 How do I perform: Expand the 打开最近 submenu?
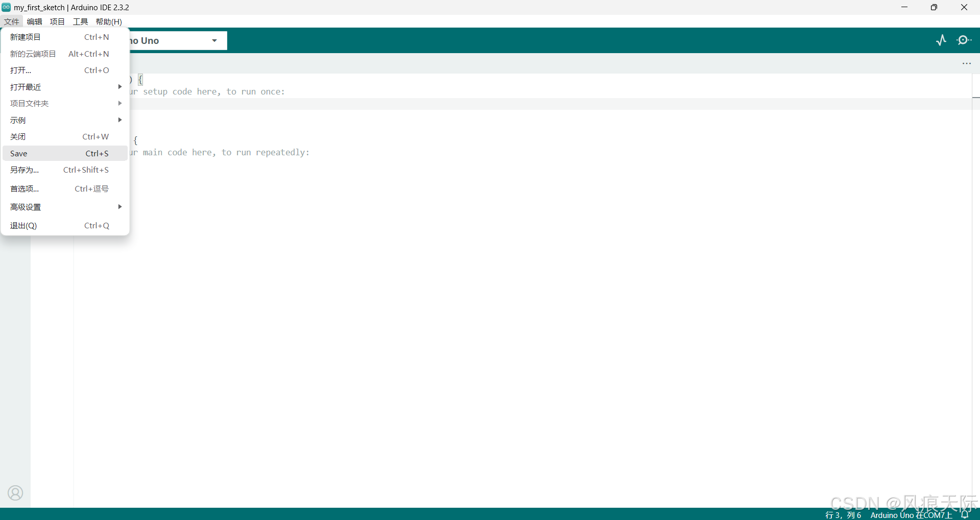(x=65, y=87)
